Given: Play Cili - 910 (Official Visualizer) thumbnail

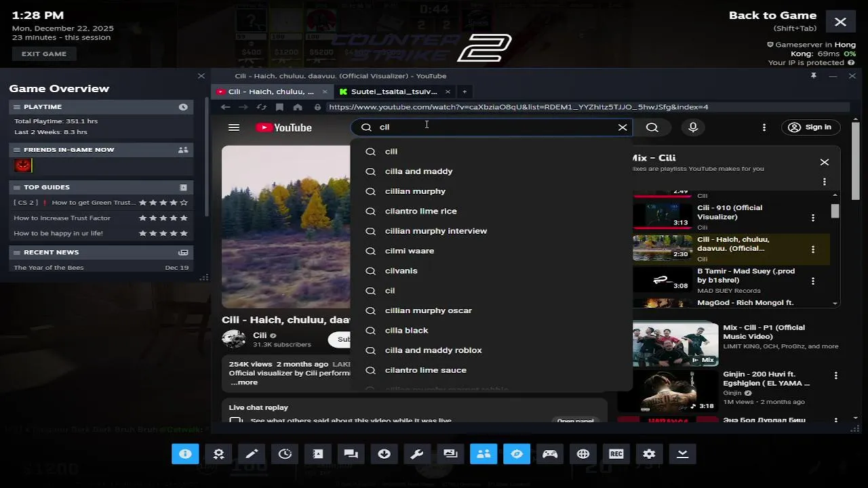Looking at the screenshot, I should click(x=662, y=217).
